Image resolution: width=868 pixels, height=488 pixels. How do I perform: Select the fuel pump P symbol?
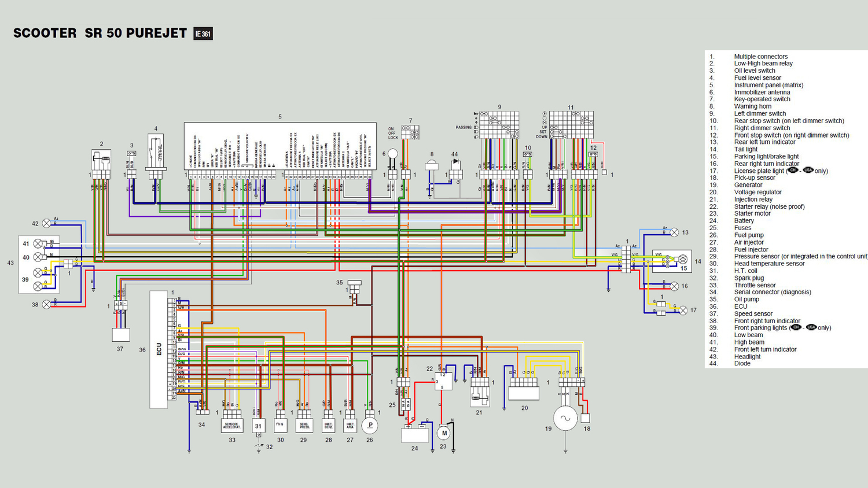[x=370, y=425]
